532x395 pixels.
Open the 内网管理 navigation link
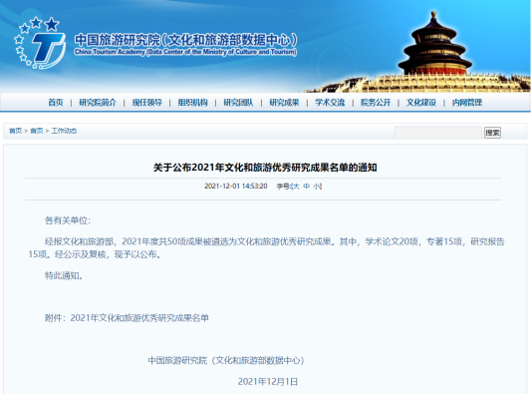point(467,102)
